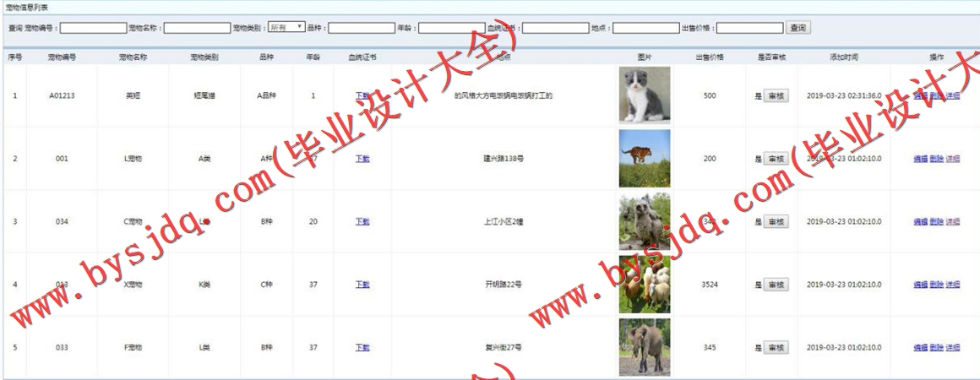Open 详细 for the C宠物 row
Screen dimensions: 980x380
952,222
